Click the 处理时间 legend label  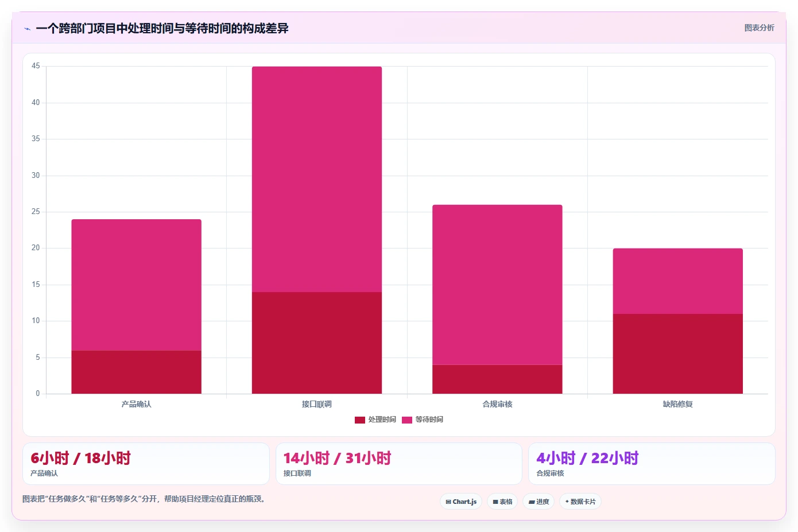pyautogui.click(x=382, y=420)
